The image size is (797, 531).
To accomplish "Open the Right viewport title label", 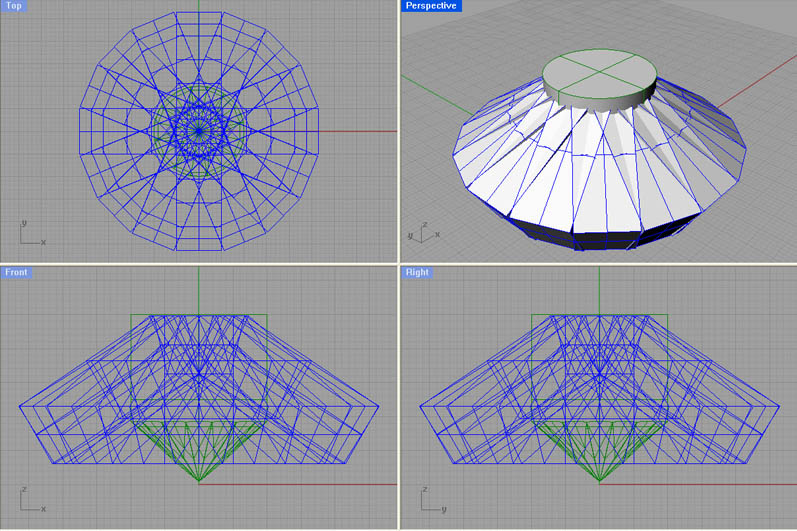I will (417, 272).
